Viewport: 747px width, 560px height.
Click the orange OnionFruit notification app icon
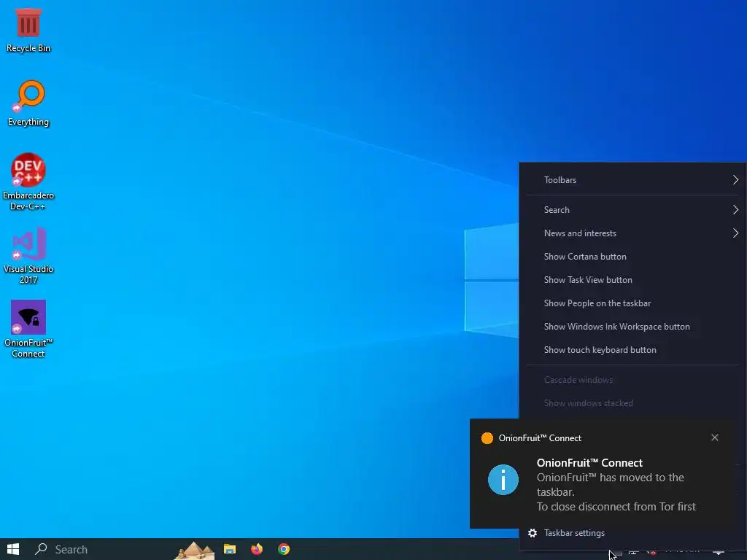tap(487, 438)
